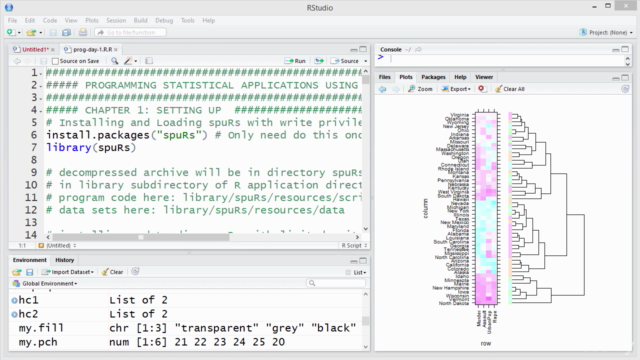Enable Source on Save checkbox
Viewport: 640px width, 360px height.
[x=56, y=61]
